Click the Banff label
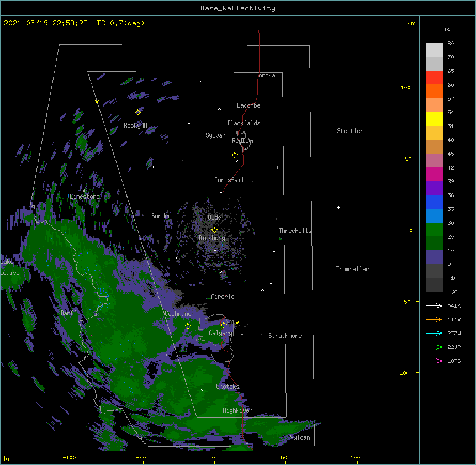The width and height of the screenshot is (476, 465). tap(68, 313)
